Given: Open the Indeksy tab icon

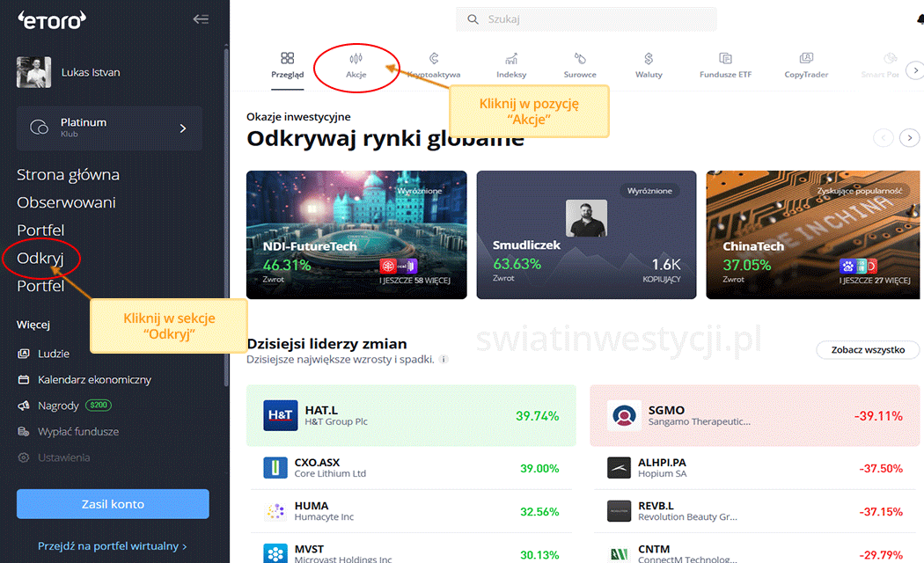Looking at the screenshot, I should coord(511,58).
